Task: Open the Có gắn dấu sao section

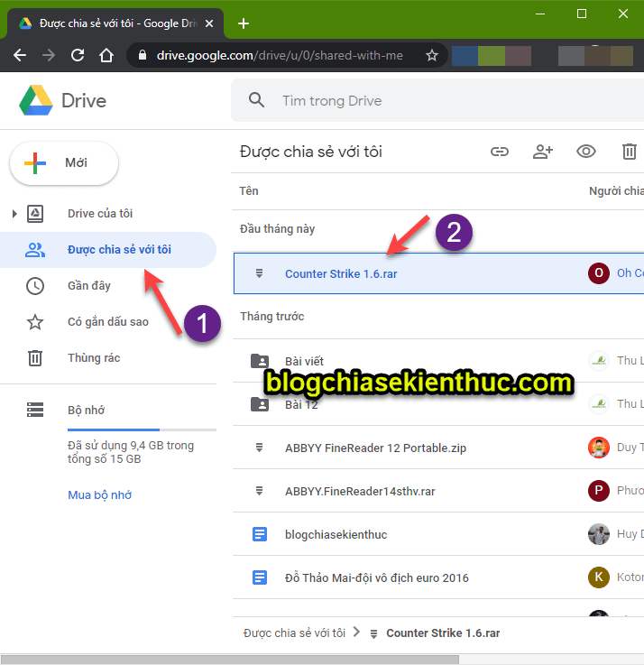Action: (108, 322)
